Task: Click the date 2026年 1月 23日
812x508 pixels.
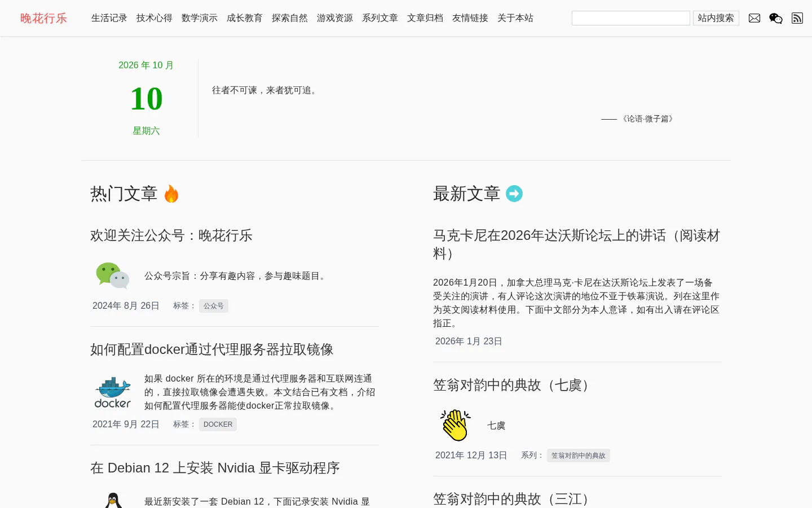Action: (469, 341)
